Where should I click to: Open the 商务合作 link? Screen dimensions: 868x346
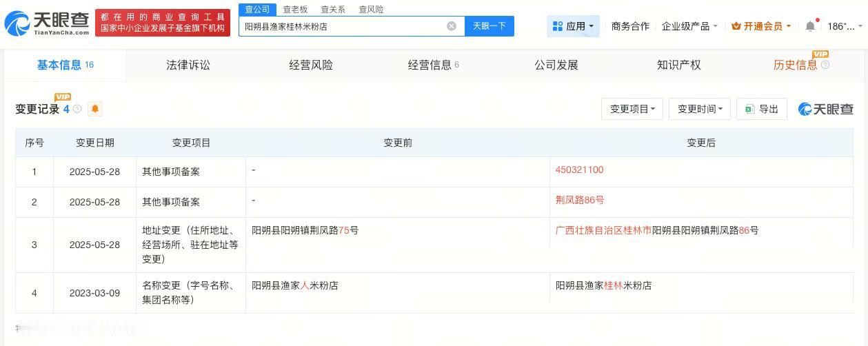[630, 26]
